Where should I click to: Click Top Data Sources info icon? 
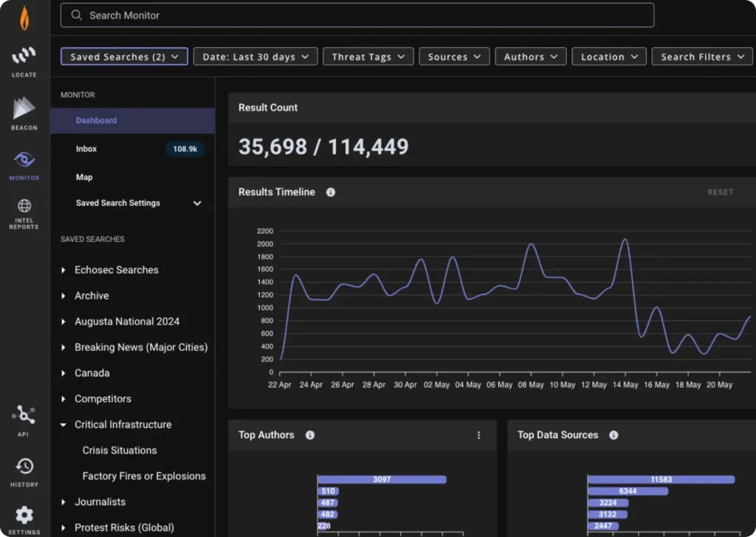(x=614, y=435)
